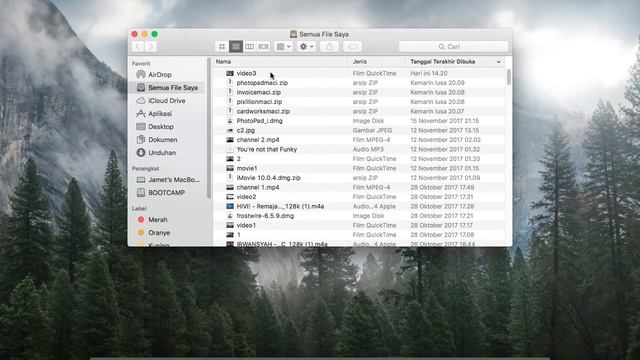The height and width of the screenshot is (360, 640).
Task: Toggle sort order chevron on date column
Action: (498, 62)
